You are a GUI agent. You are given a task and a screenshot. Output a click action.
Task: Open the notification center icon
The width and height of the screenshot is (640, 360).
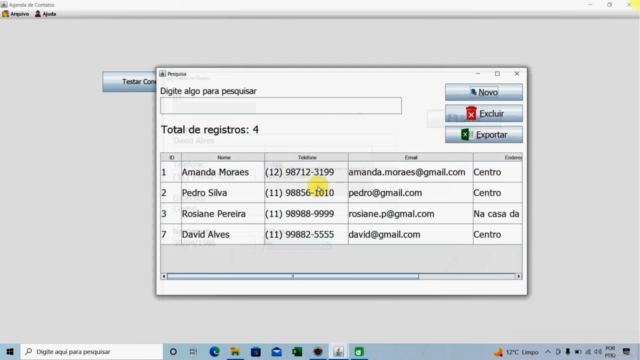[627, 352]
